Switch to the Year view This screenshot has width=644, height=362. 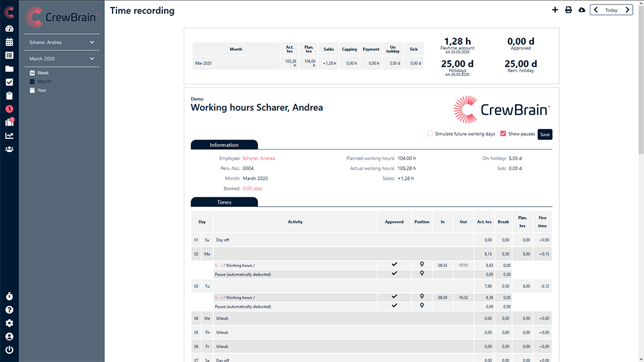click(x=42, y=90)
